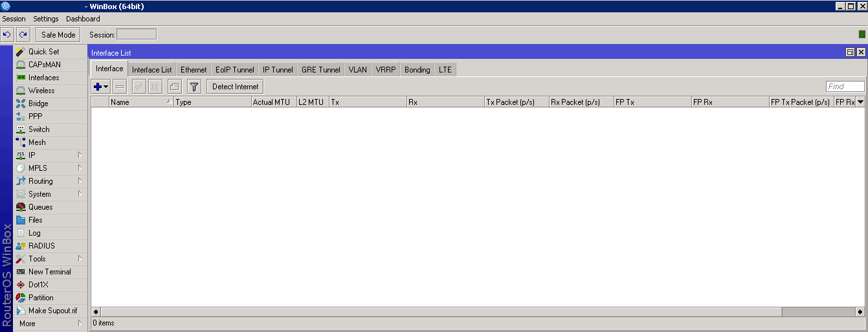Click the Session field in toolbar
Image resolution: width=868 pixels, height=332 pixels.
pos(136,34)
